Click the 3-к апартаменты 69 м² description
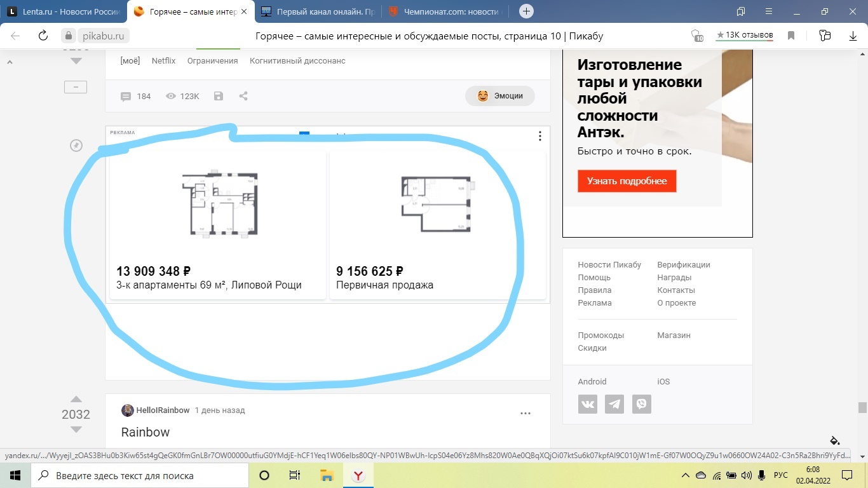 pyautogui.click(x=209, y=285)
